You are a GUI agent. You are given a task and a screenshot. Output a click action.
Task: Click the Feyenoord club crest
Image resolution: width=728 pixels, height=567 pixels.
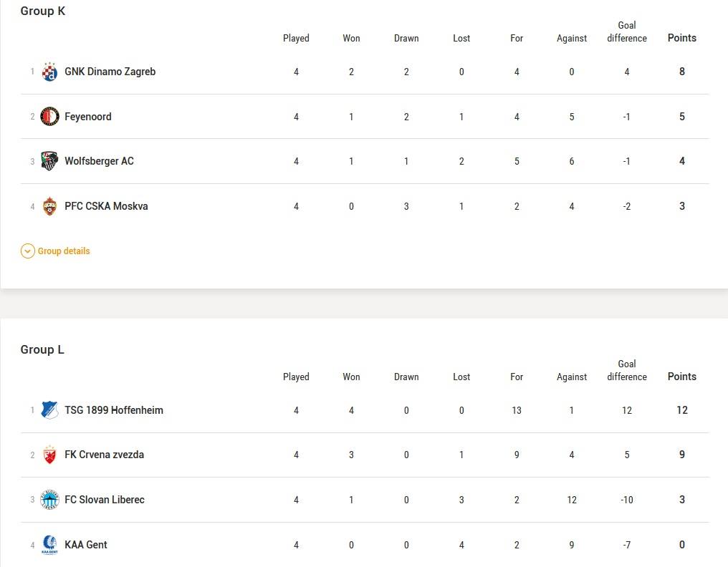pos(49,117)
